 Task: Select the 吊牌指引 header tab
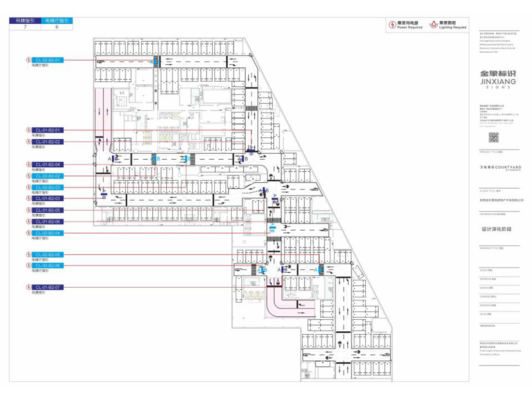(25, 21)
